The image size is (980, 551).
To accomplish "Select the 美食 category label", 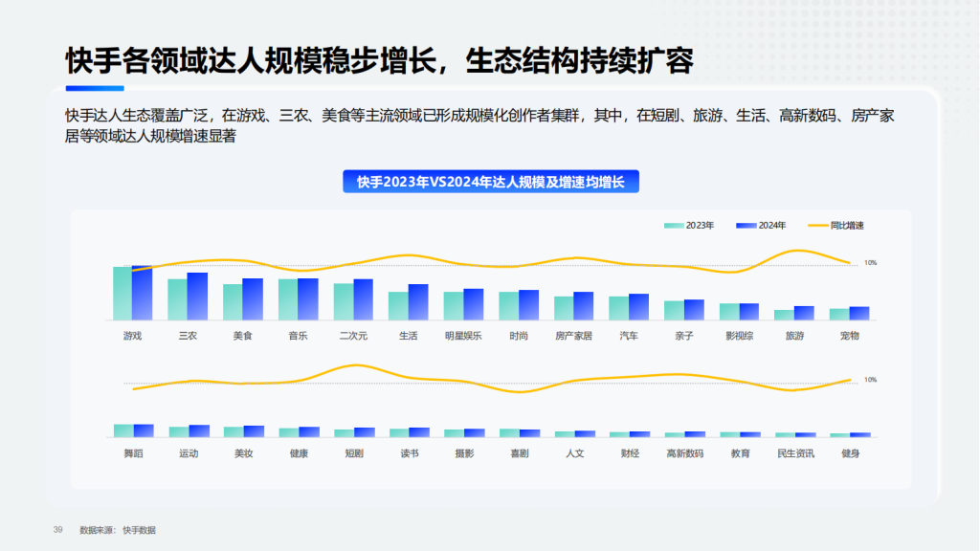I will pos(242,336).
